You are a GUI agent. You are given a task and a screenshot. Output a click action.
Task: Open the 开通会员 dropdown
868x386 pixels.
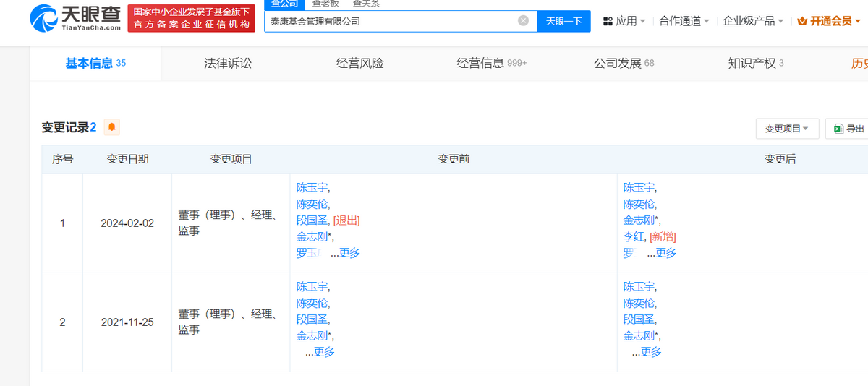[835, 21]
